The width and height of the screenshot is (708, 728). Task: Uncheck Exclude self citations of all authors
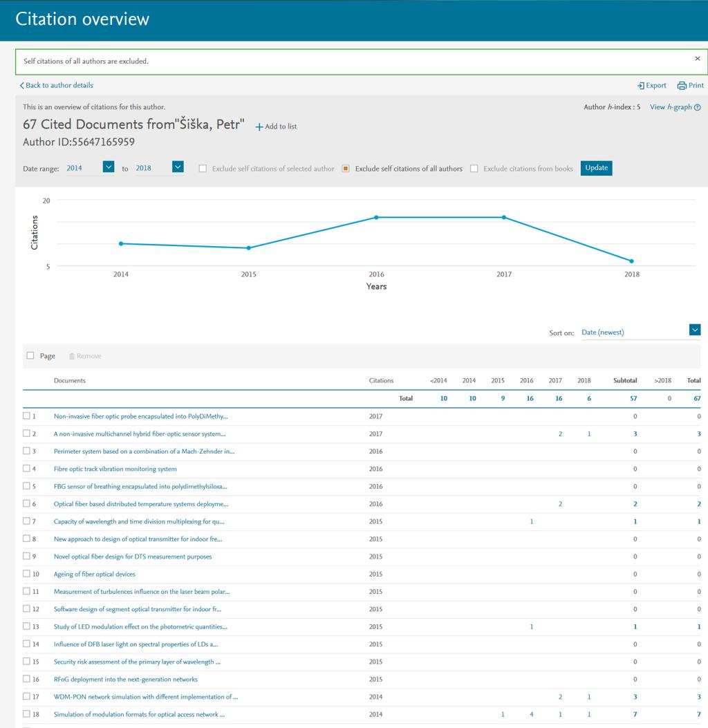346,169
